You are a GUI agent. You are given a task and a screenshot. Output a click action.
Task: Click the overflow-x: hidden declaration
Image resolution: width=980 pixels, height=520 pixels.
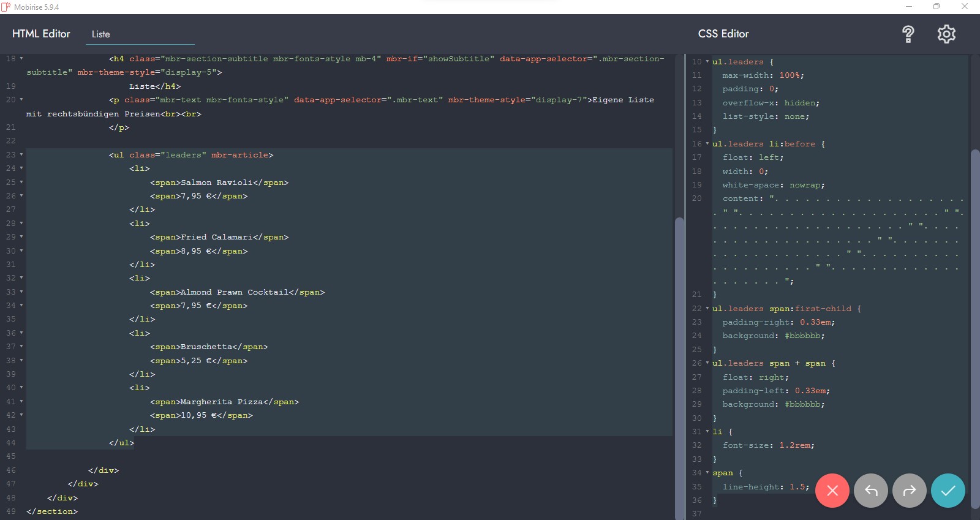point(771,103)
